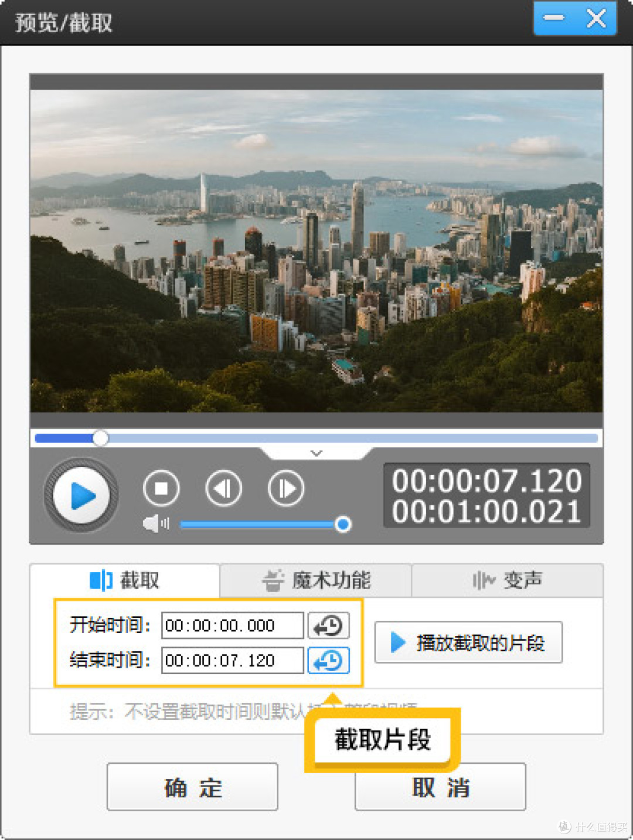Viewport: 633px width, 840px height.
Task: Mute audio via the speaker icon
Action: coord(155,523)
